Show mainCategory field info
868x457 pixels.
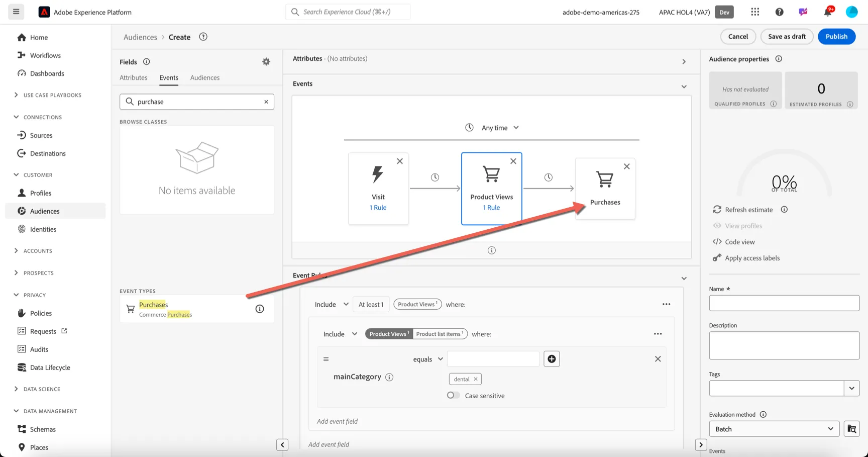pyautogui.click(x=389, y=377)
